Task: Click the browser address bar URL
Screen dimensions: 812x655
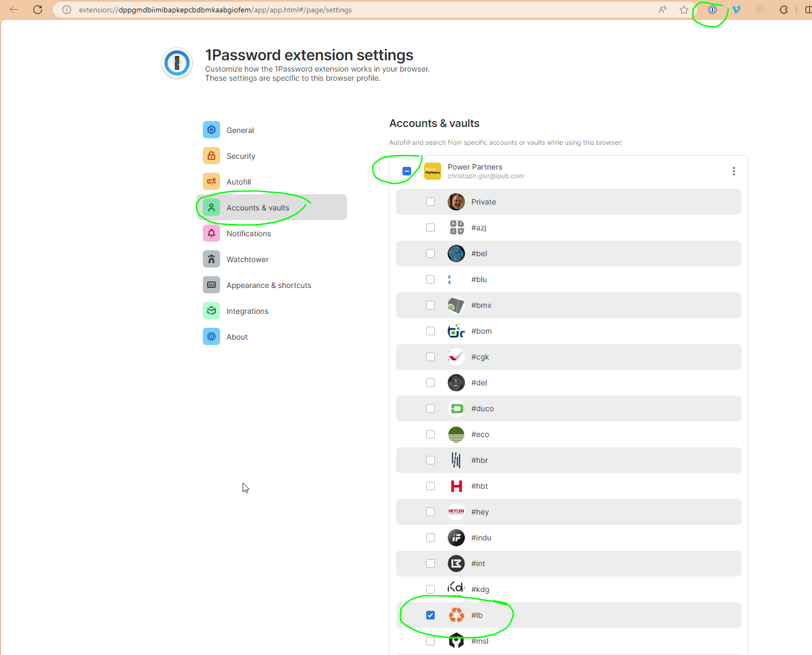Action: (215, 10)
